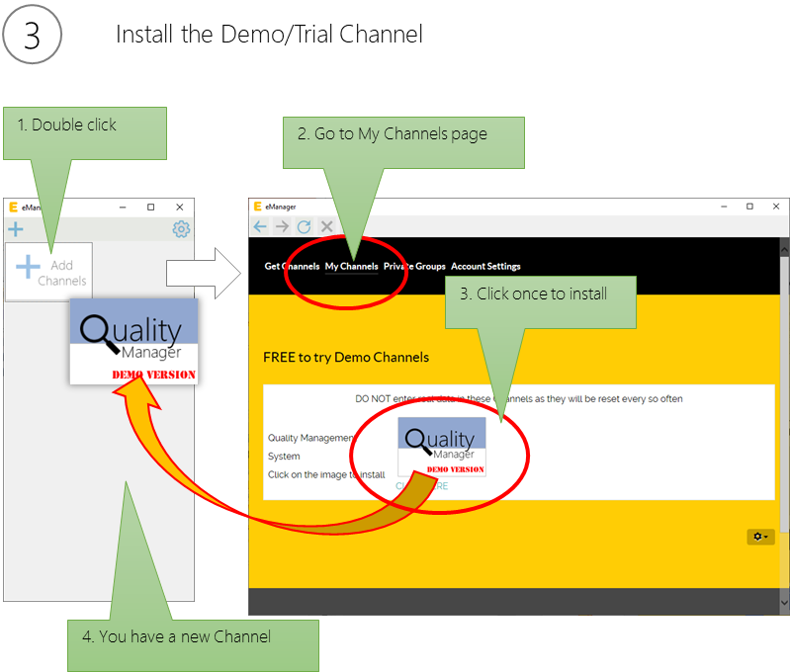Click the forward arrow navigation icon
The image size is (790, 672).
(x=282, y=226)
